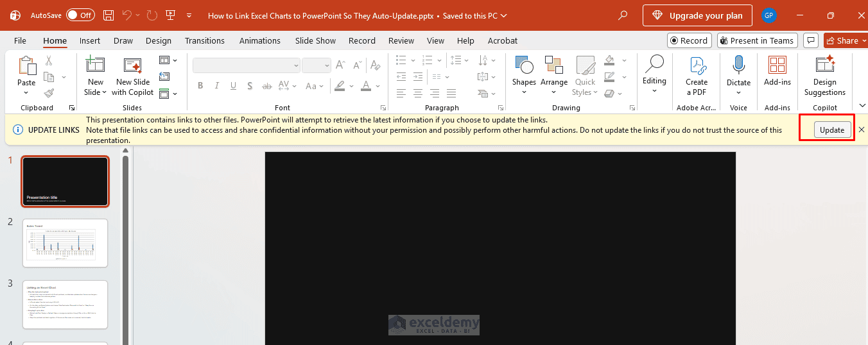Toggle the AutoSave switch
Image resolution: width=868 pixels, height=345 pixels.
coord(80,15)
